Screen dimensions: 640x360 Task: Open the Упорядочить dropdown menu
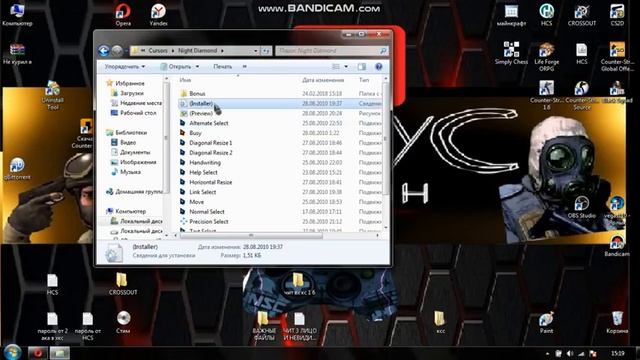click(124, 67)
